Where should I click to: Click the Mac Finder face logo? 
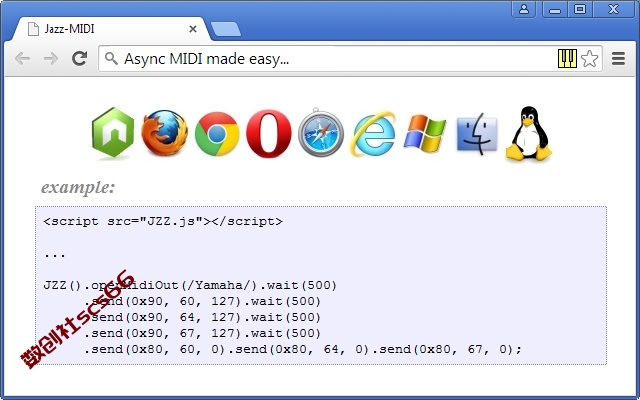point(477,134)
